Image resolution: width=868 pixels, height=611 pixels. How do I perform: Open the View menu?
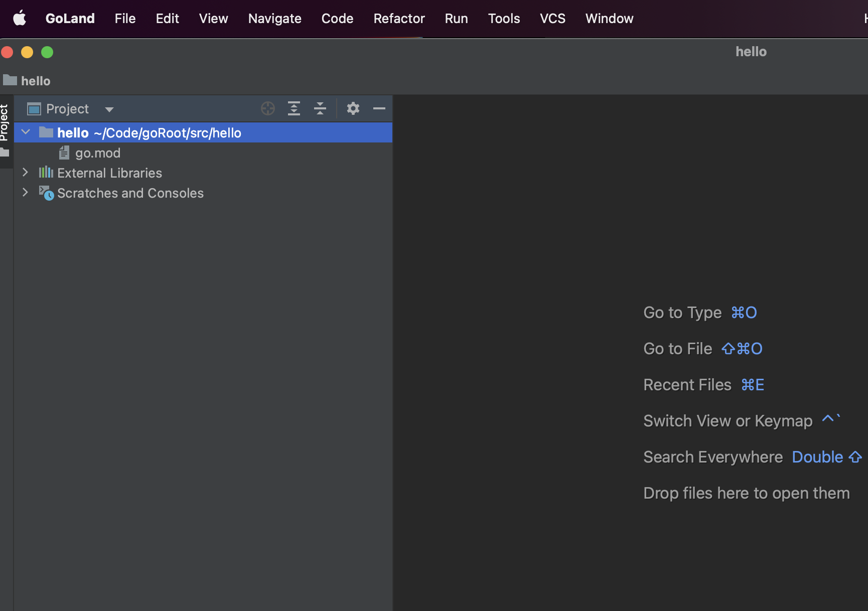(x=213, y=19)
